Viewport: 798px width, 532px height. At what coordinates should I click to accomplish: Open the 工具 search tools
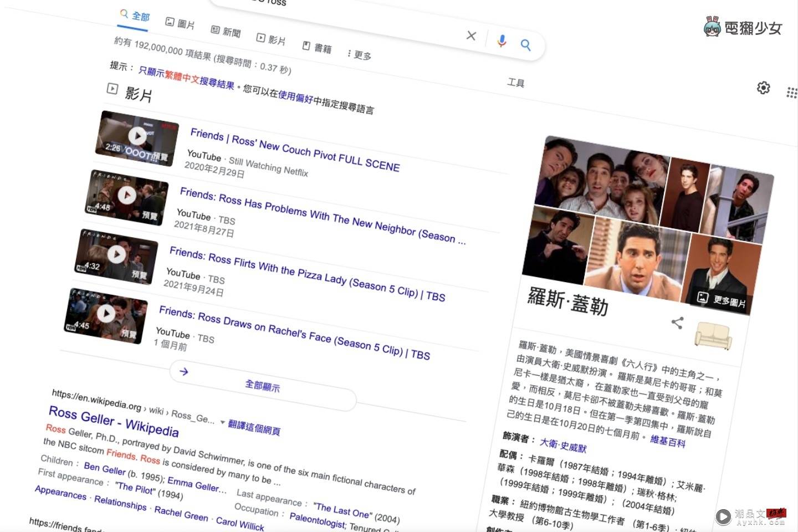[x=515, y=83]
